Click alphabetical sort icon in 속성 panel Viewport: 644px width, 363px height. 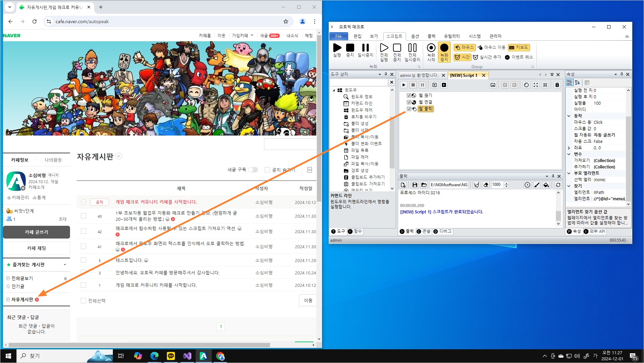pyautogui.click(x=577, y=83)
